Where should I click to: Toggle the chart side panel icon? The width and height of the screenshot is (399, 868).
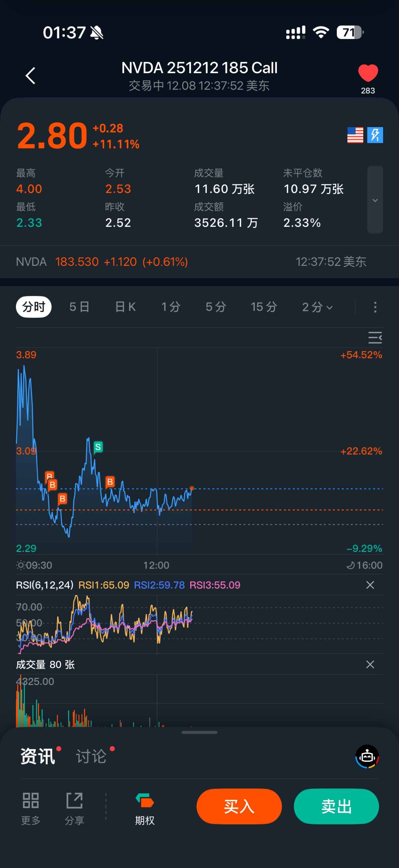pyautogui.click(x=375, y=338)
